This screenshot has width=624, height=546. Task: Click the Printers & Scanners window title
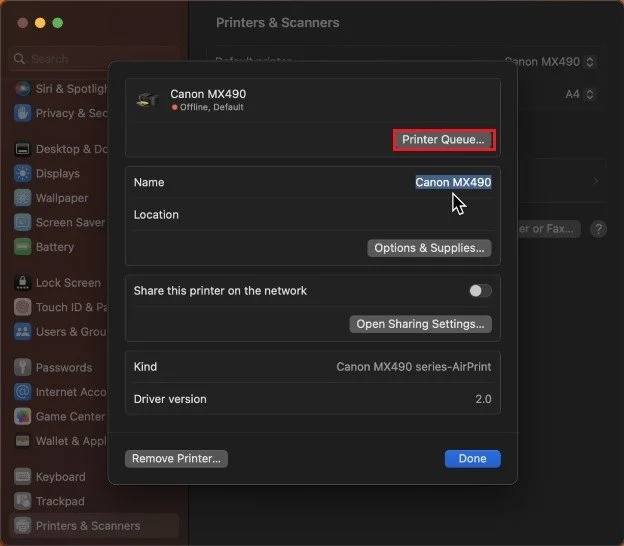(x=277, y=23)
